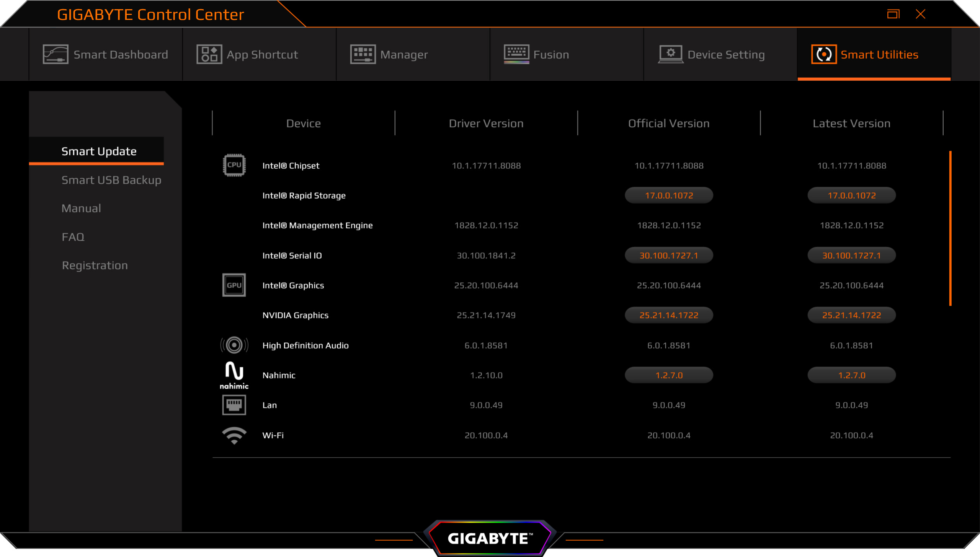
Task: Go to the Registration sidebar item
Action: 95,265
